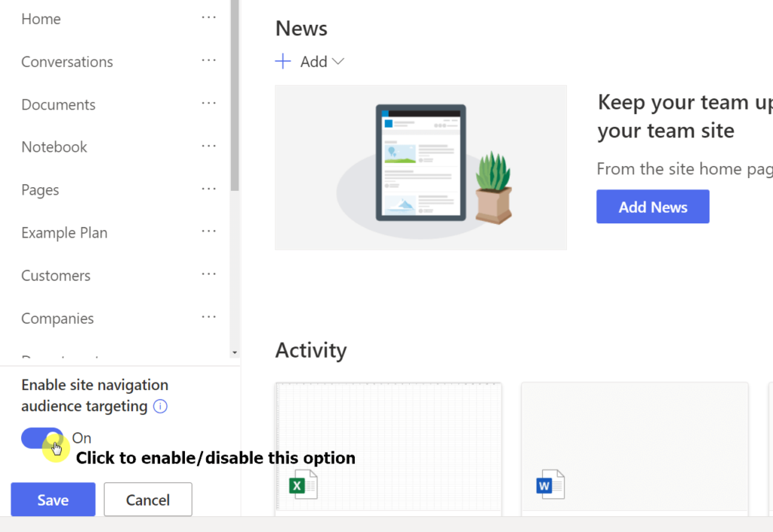This screenshot has width=773, height=532.
Task: Toggle site navigation audience targeting switch
Action: (42, 438)
